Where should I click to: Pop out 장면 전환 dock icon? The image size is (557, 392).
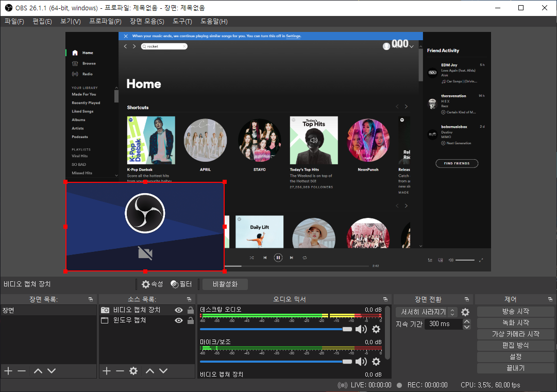pyautogui.click(x=467, y=299)
